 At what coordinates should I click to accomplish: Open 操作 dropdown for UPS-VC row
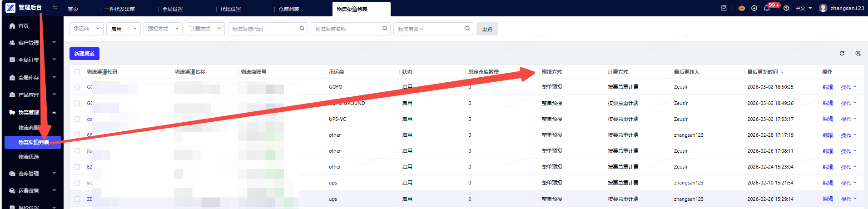tap(848, 119)
